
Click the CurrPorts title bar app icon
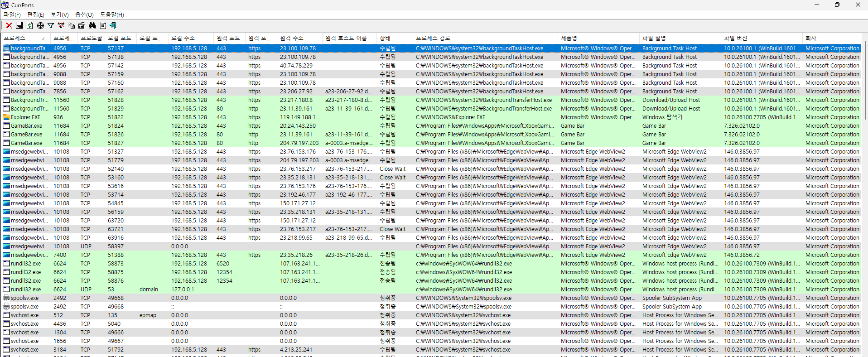(5, 5)
